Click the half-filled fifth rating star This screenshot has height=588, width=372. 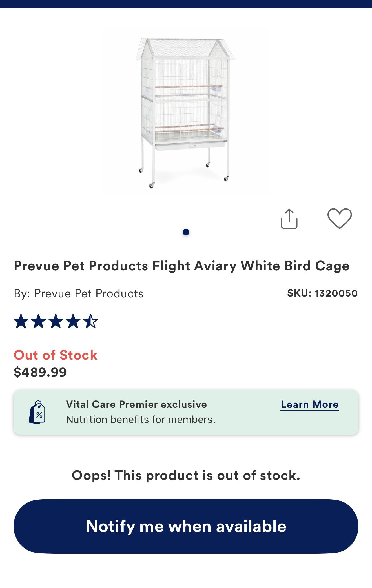pos(91,322)
